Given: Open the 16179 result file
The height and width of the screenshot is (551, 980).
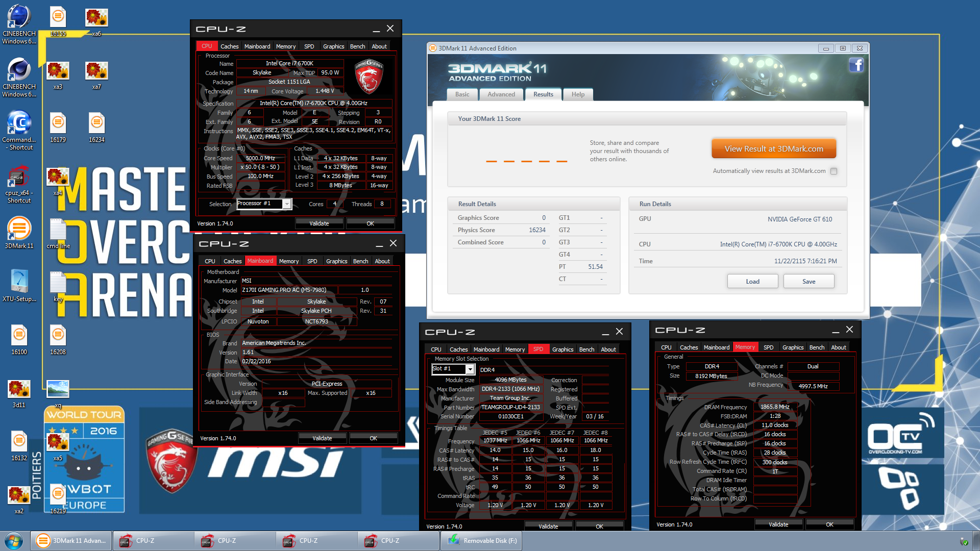Looking at the screenshot, I should coord(58,127).
